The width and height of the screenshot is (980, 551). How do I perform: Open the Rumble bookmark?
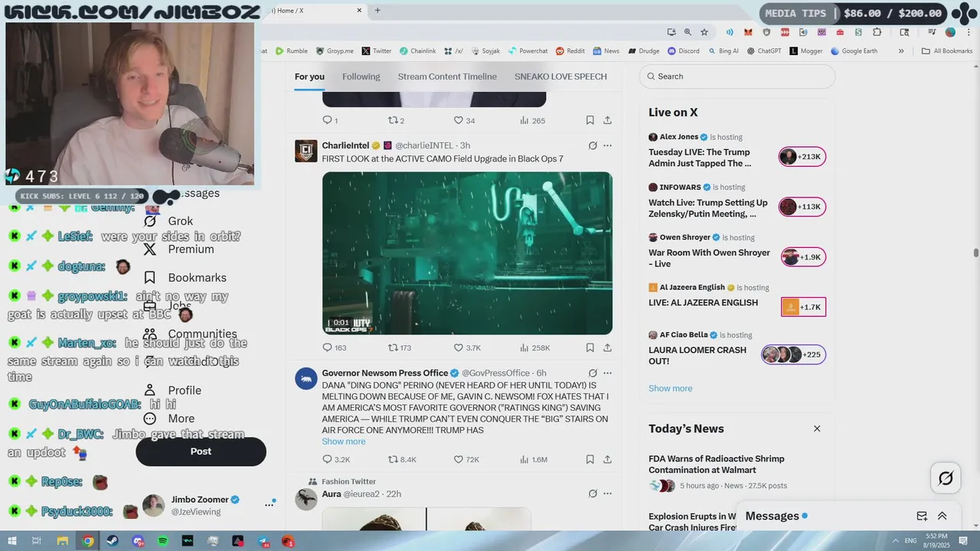click(x=291, y=51)
